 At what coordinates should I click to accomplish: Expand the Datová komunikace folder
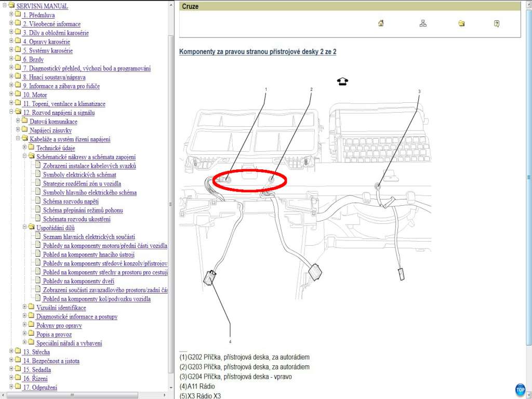[18, 121]
